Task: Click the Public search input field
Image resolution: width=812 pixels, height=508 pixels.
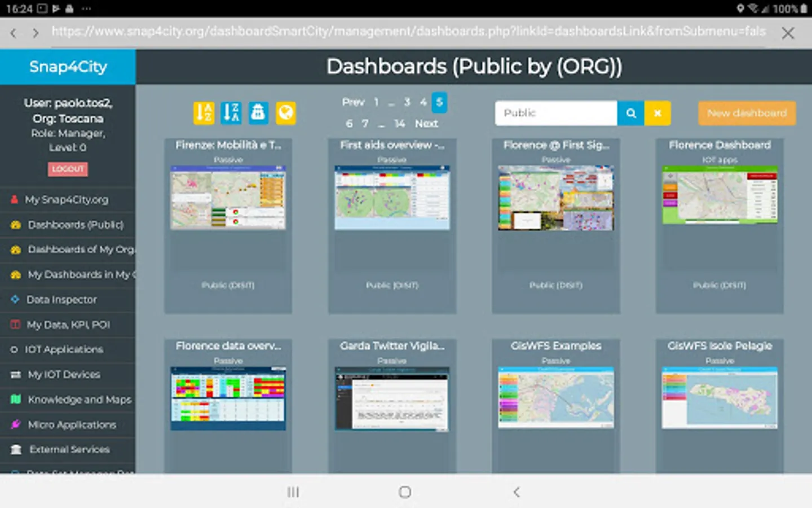Action: (556, 113)
